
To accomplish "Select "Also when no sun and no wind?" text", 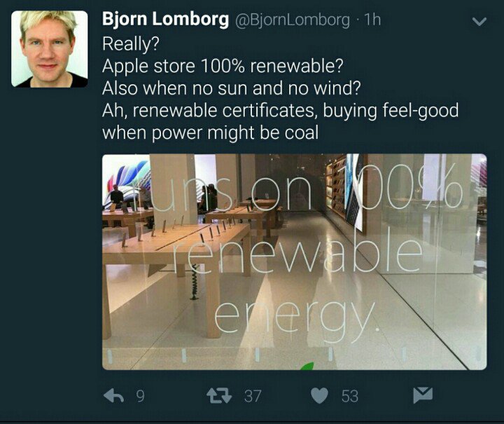I will pos(232,88).
